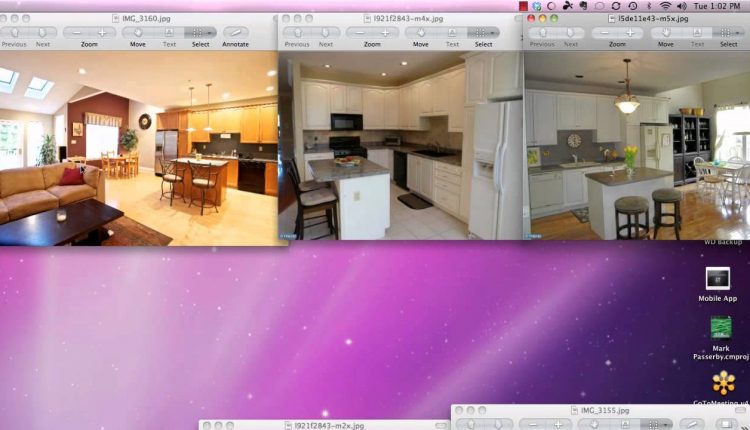Click living room photo in IMG_3160.jpg window

click(x=139, y=148)
